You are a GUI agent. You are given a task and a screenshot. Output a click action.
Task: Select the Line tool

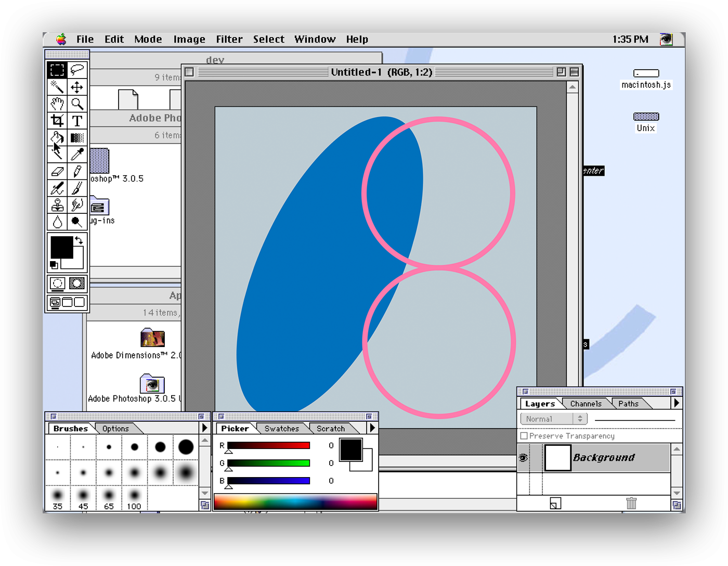(57, 155)
